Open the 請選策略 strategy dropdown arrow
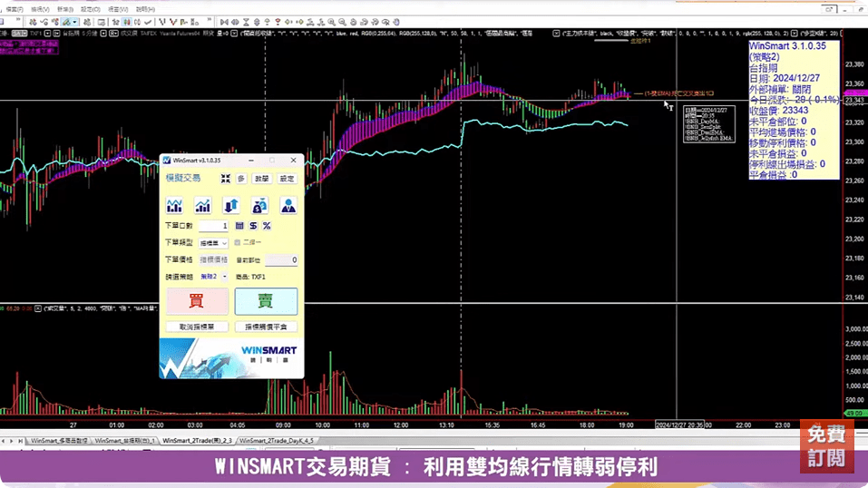868x488 pixels. click(224, 277)
